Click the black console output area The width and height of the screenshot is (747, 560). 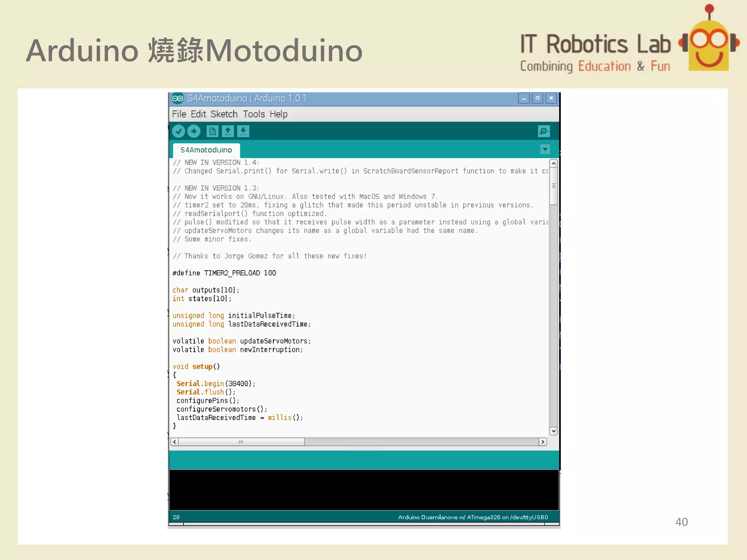364,490
